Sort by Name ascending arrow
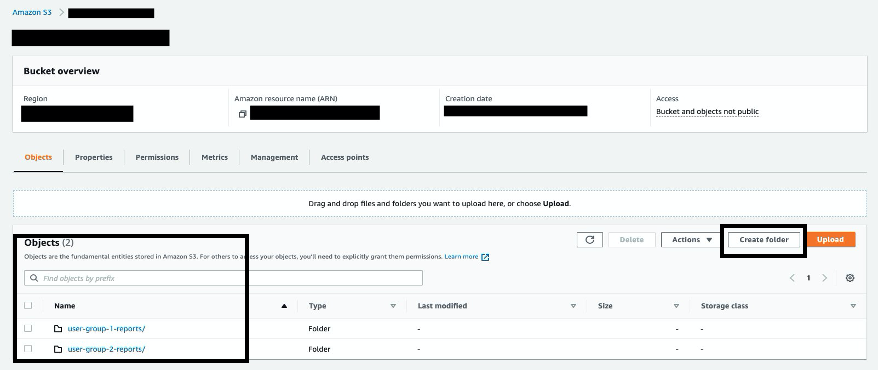 coord(284,306)
